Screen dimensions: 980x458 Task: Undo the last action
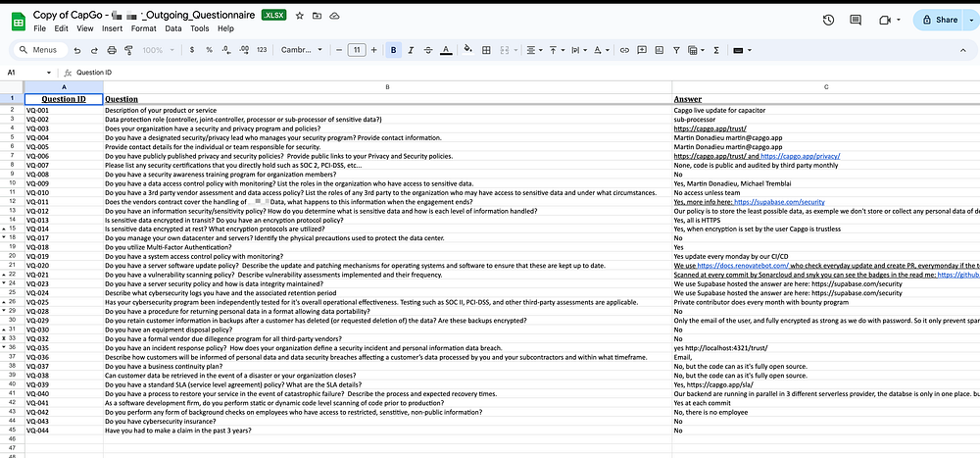[76, 50]
